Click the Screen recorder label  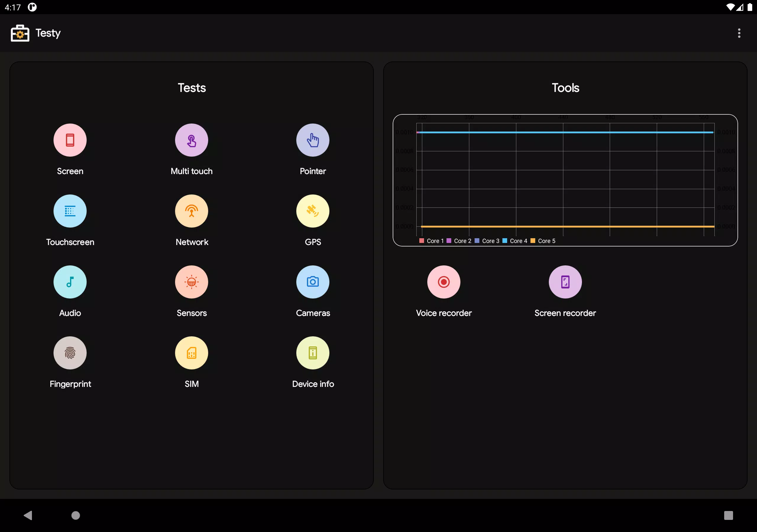click(x=565, y=313)
